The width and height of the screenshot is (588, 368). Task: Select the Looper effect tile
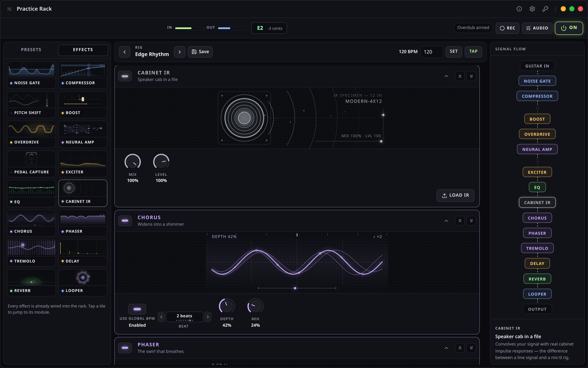pos(83,283)
